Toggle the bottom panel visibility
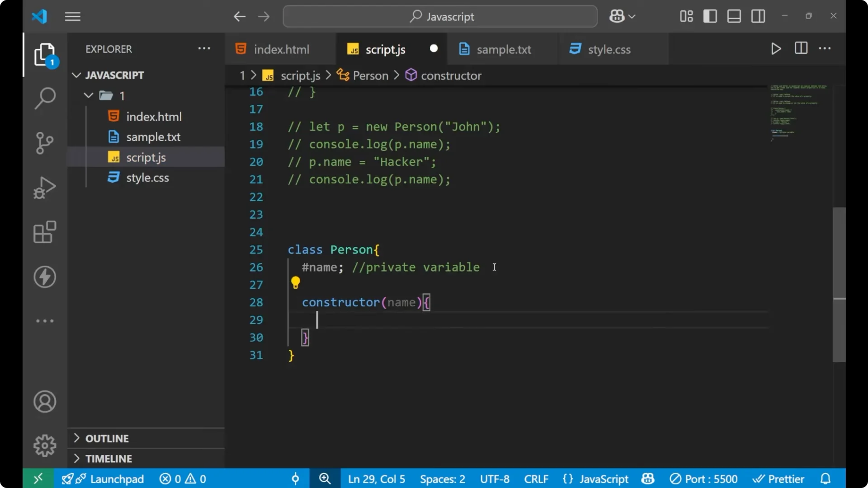868x488 pixels. click(x=734, y=16)
